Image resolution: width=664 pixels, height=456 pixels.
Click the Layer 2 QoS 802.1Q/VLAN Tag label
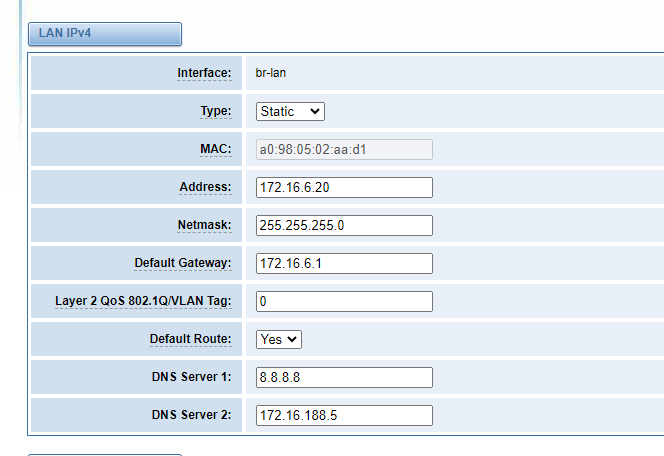tap(143, 301)
